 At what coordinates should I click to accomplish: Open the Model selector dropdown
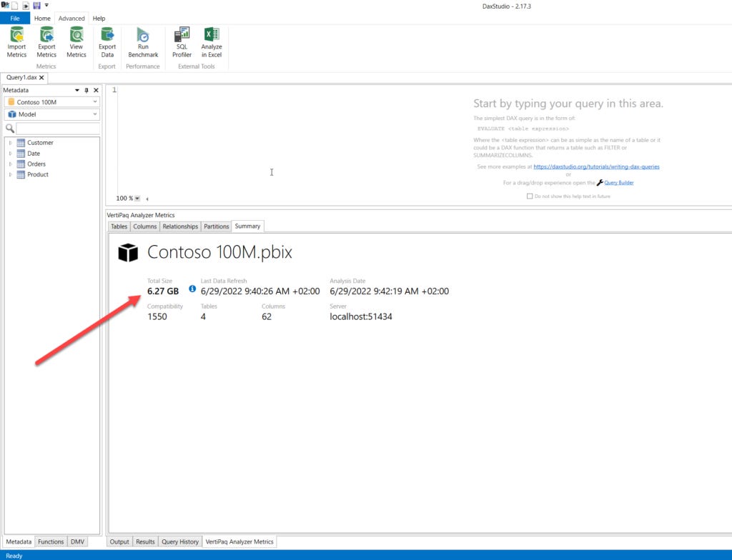click(x=51, y=114)
